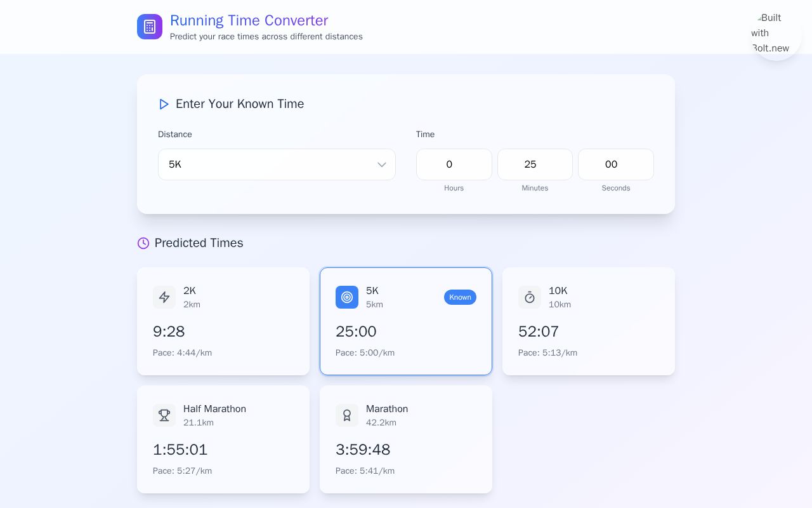
Task: Click the 42.2km distance label
Action: tap(381, 423)
